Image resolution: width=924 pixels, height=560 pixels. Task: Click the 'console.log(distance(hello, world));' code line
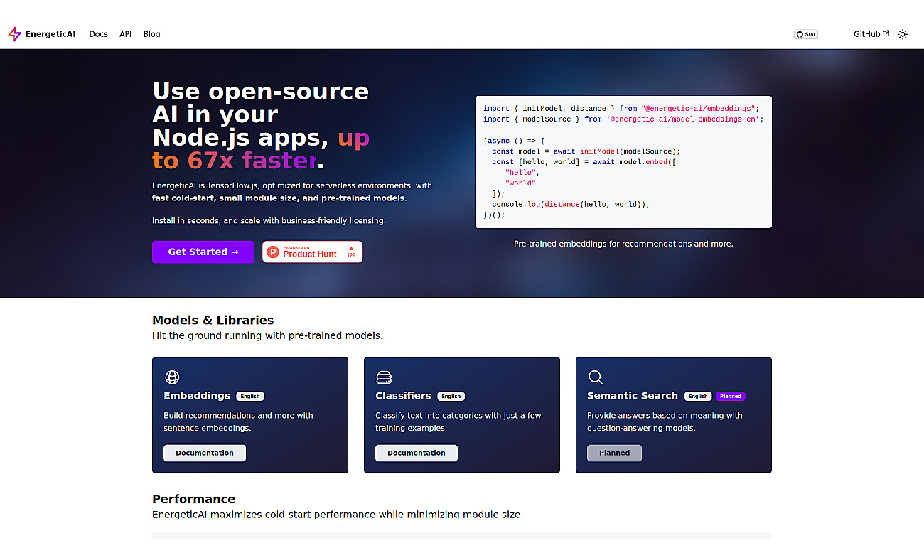pyautogui.click(x=571, y=204)
